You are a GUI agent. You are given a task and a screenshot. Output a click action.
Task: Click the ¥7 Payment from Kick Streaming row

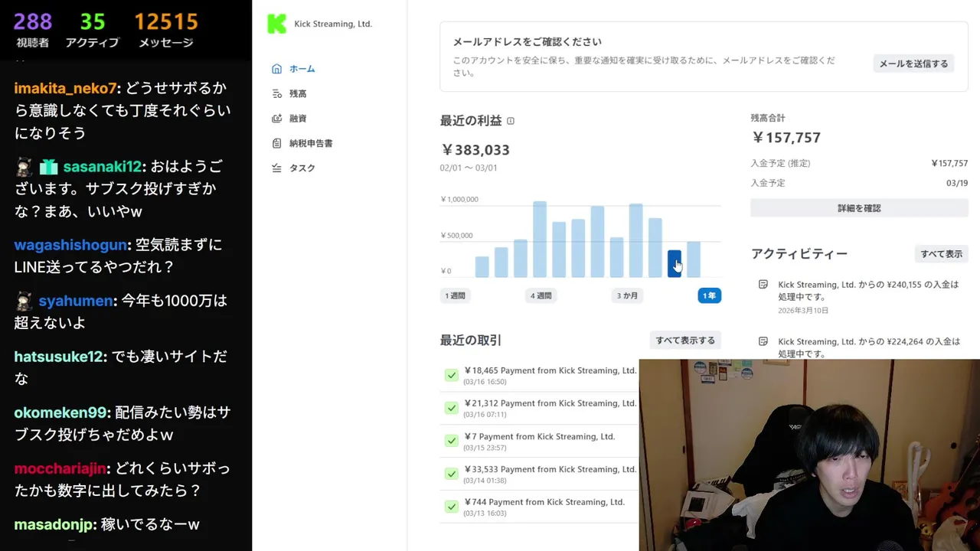(539, 441)
